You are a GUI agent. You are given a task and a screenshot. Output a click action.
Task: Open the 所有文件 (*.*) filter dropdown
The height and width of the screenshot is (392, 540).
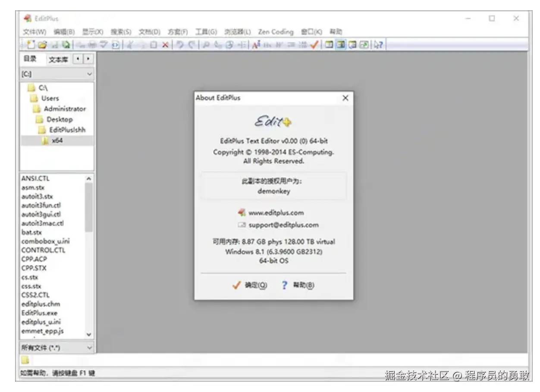(x=57, y=347)
